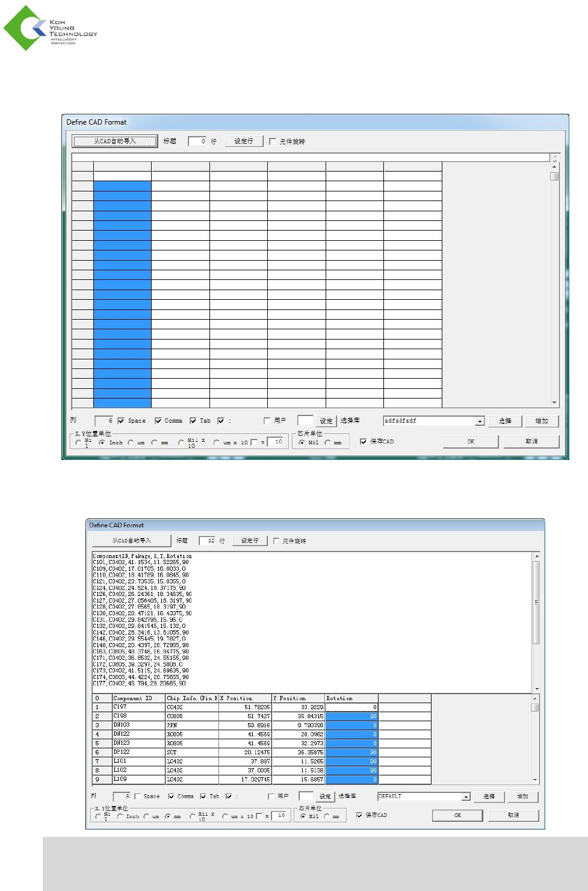Enable 用户 checkbox in the DEFAULT library dialog

coord(271,796)
